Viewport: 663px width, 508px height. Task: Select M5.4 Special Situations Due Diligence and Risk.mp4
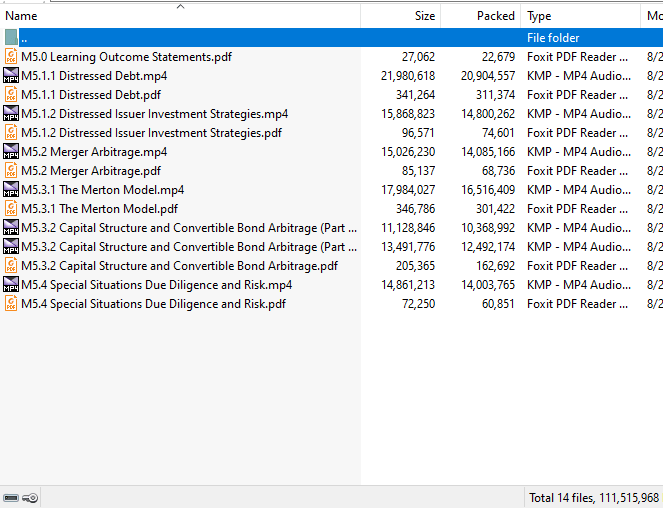(x=156, y=285)
